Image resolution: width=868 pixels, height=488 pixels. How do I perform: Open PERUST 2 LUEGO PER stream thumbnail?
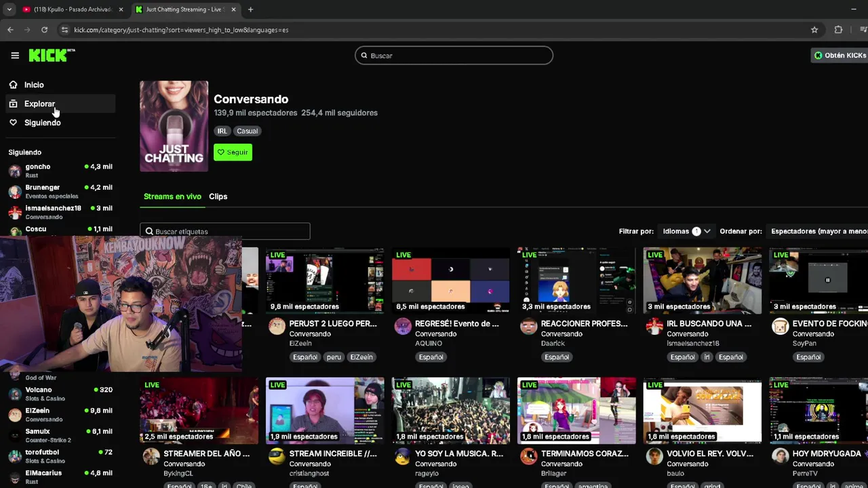[x=325, y=281]
